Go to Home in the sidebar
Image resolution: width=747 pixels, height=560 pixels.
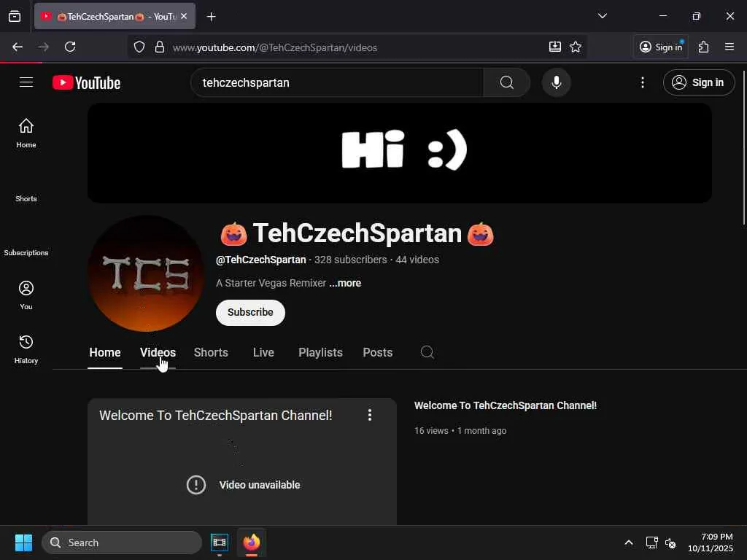(26, 133)
